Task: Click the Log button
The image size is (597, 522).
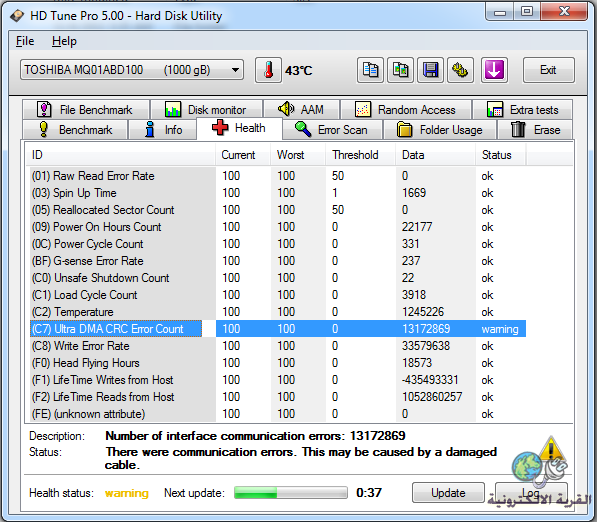Action: click(x=531, y=493)
